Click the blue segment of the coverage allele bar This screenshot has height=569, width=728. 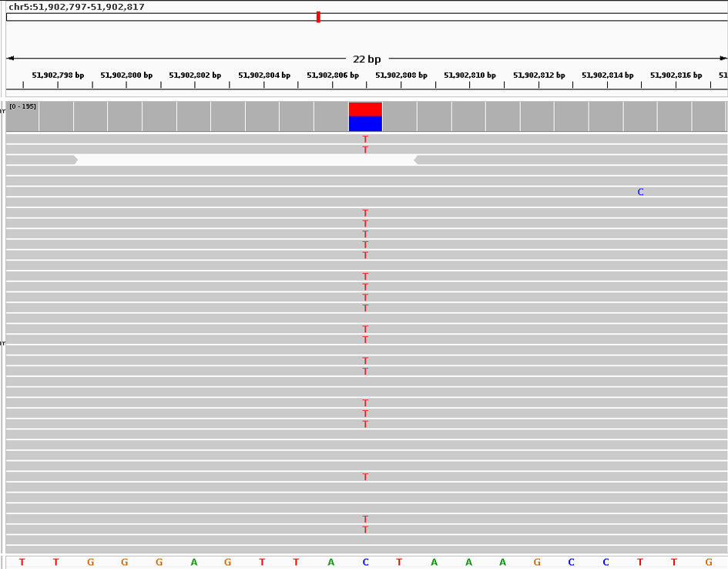point(365,124)
